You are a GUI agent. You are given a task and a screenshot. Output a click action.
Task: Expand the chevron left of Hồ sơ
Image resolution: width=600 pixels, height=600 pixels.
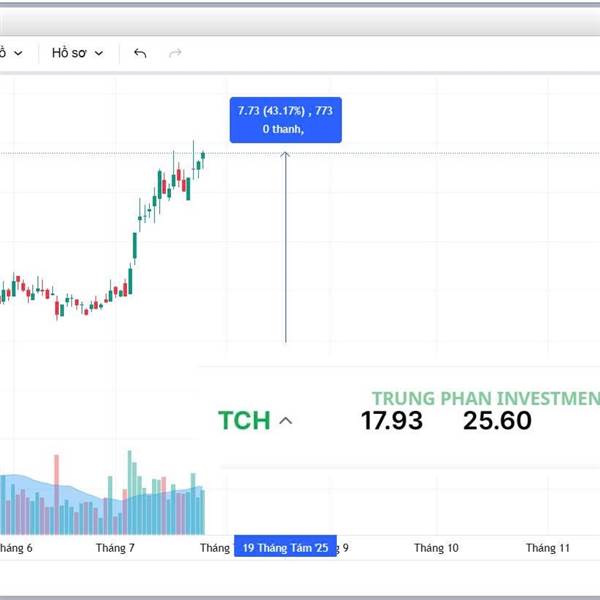[x=18, y=53]
